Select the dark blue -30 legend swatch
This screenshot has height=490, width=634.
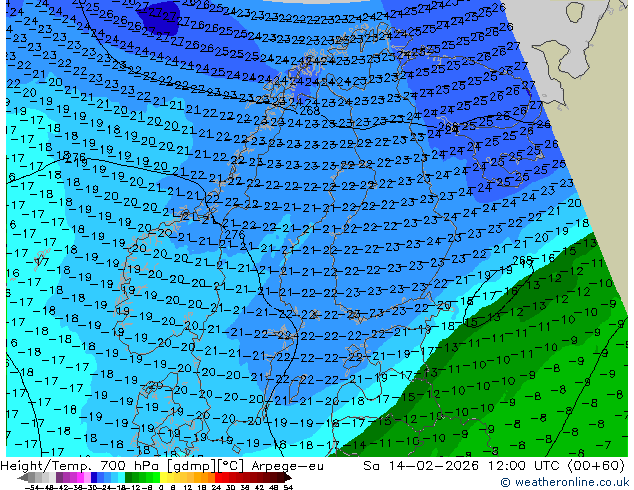(x=94, y=477)
